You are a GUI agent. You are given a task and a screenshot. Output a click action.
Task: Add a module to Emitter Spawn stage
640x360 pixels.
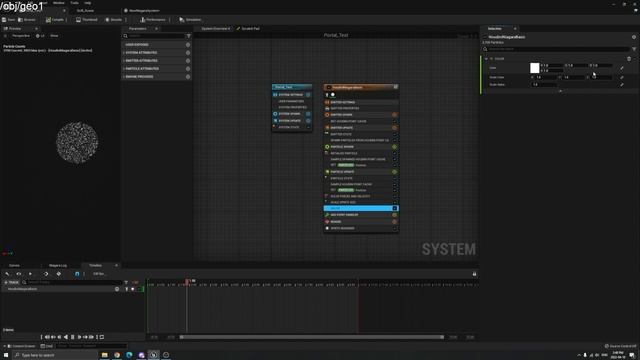pyautogui.click(x=394, y=115)
